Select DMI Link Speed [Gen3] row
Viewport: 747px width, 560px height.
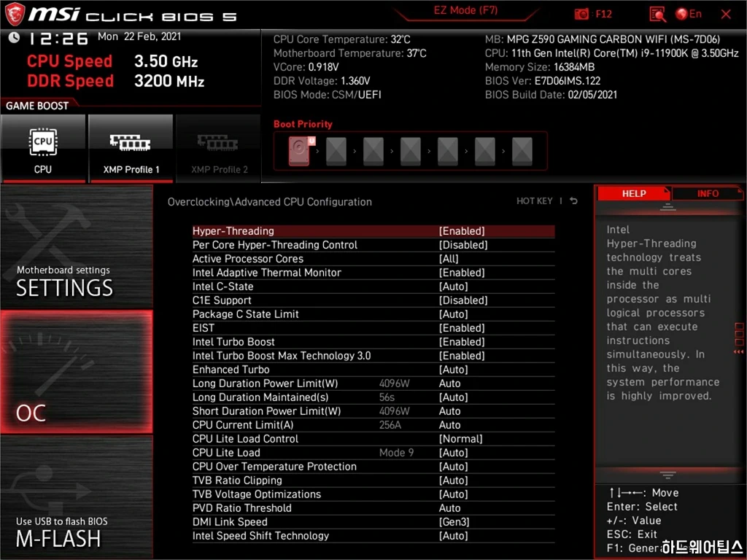point(373,521)
